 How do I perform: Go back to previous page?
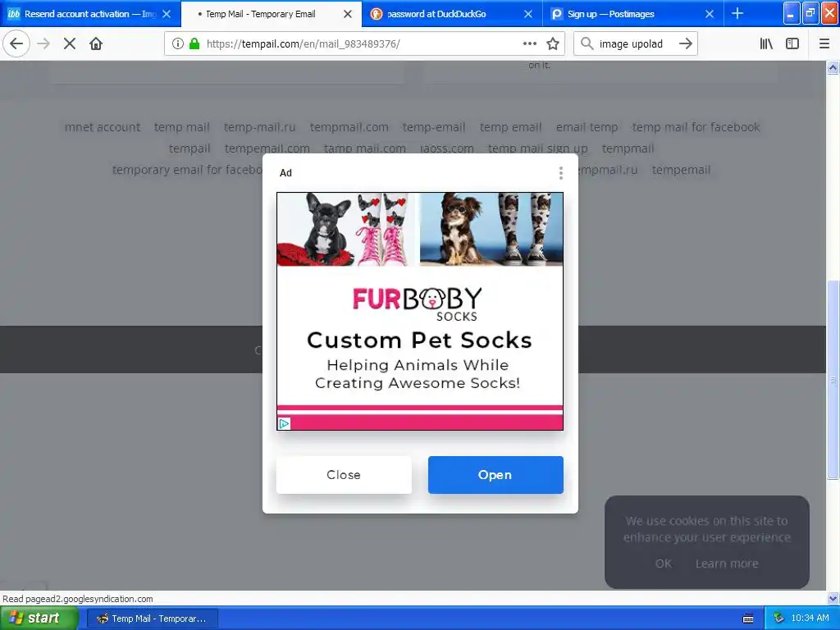[16, 43]
